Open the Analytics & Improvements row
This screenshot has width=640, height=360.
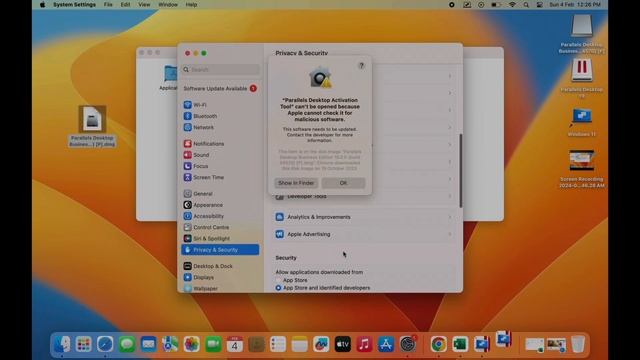click(364, 217)
